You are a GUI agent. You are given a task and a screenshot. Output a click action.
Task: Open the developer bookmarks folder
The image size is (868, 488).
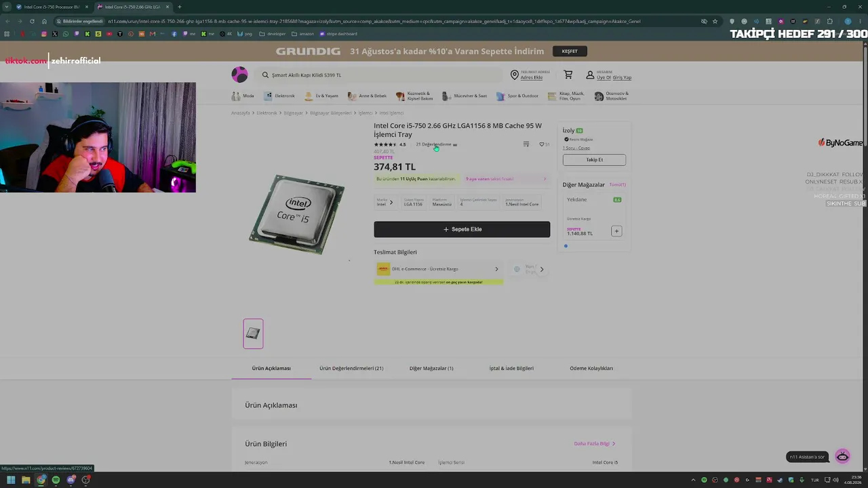tap(273, 34)
